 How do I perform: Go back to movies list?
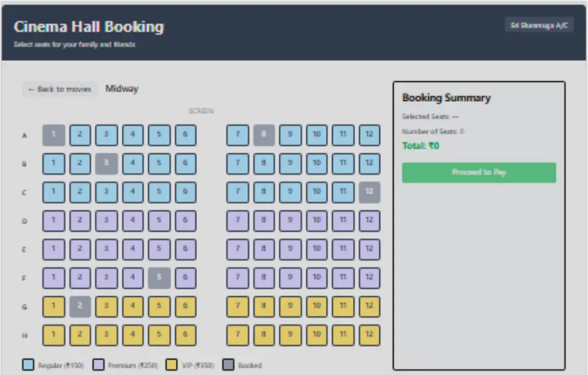click(x=60, y=89)
